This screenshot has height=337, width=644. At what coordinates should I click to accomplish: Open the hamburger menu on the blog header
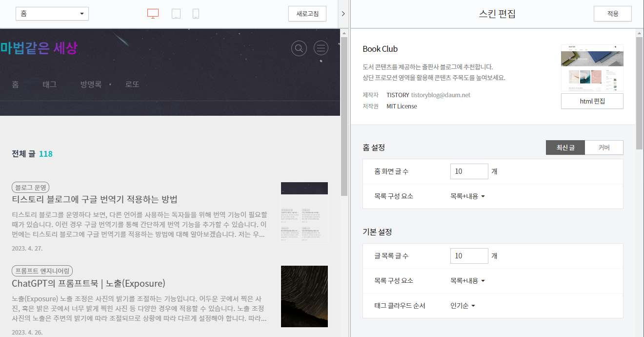pyautogui.click(x=321, y=48)
